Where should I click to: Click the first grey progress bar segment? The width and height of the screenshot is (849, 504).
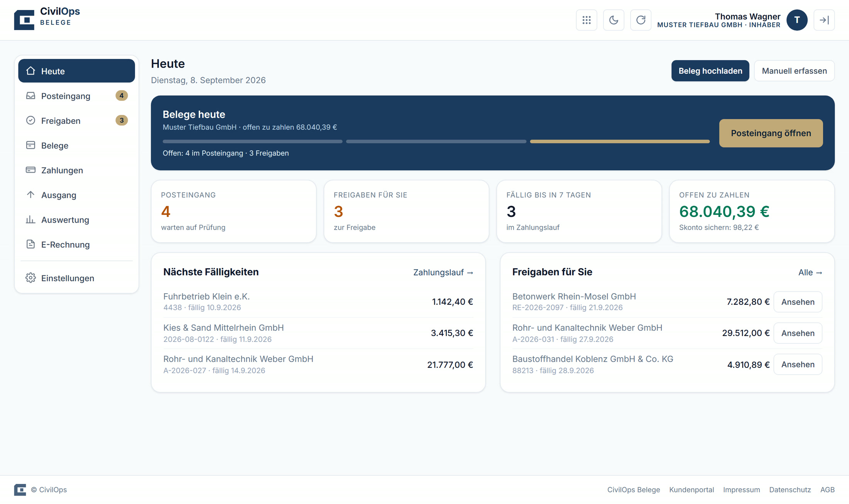coord(252,142)
